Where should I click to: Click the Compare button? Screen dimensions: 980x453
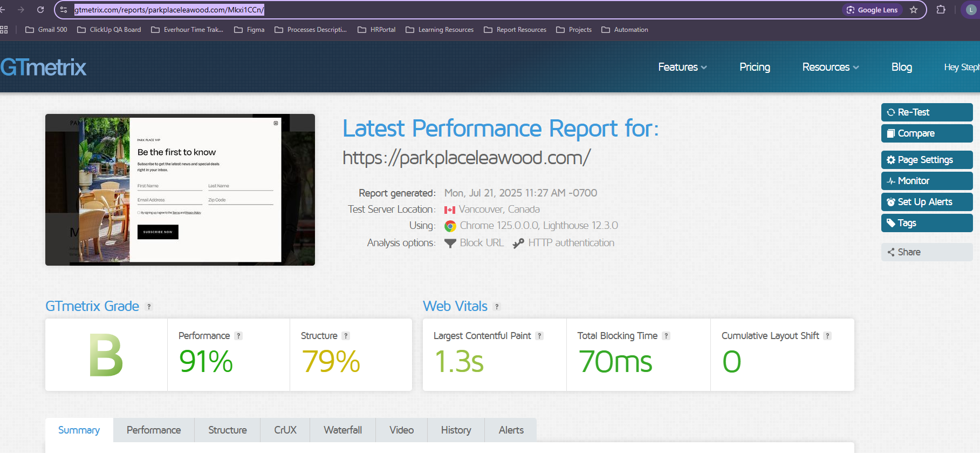(927, 133)
